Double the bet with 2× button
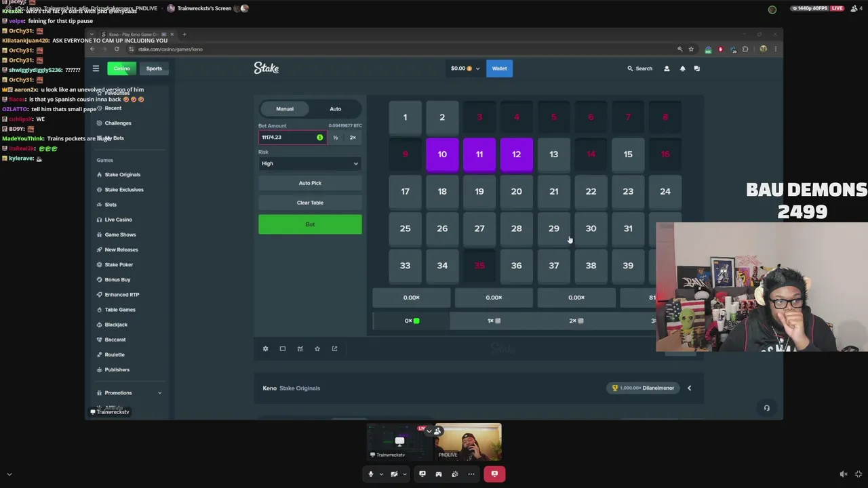 point(353,138)
